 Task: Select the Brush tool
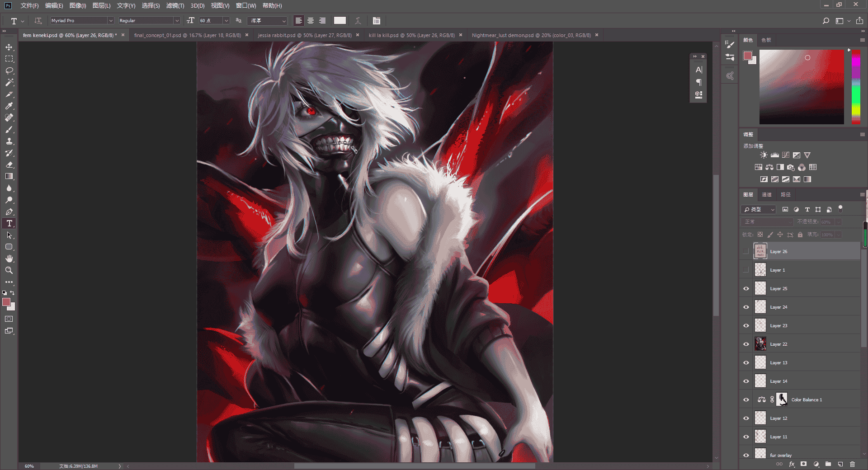click(9, 129)
